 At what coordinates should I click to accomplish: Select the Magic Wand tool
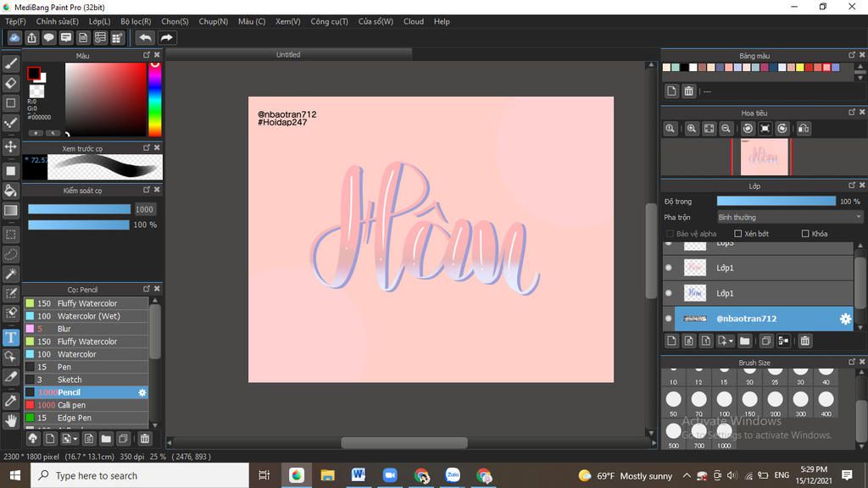coord(10,274)
